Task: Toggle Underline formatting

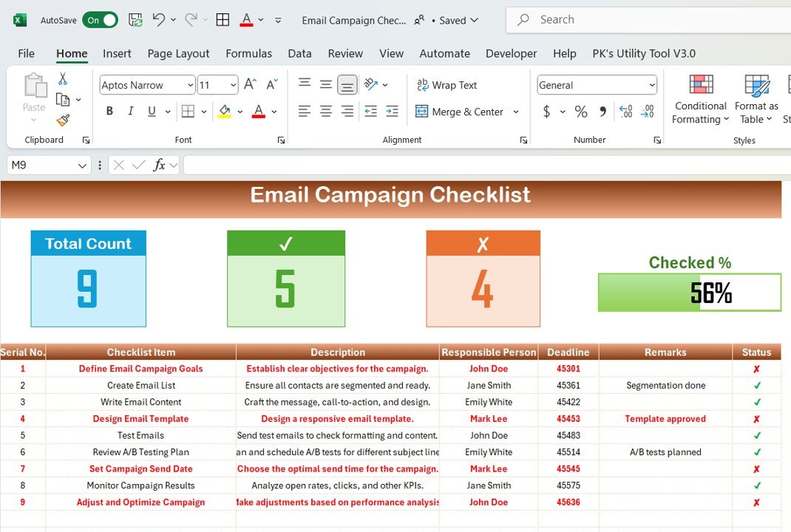Action: 152,111
